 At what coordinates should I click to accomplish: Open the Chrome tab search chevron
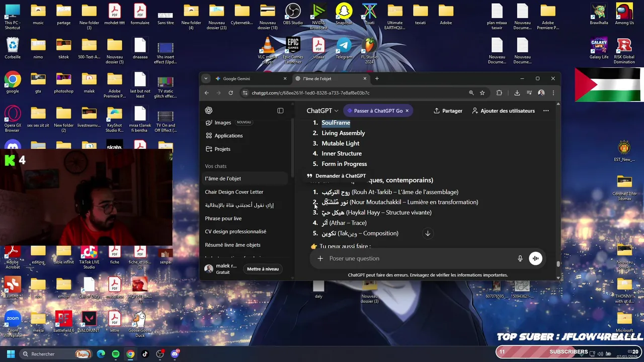click(205, 78)
